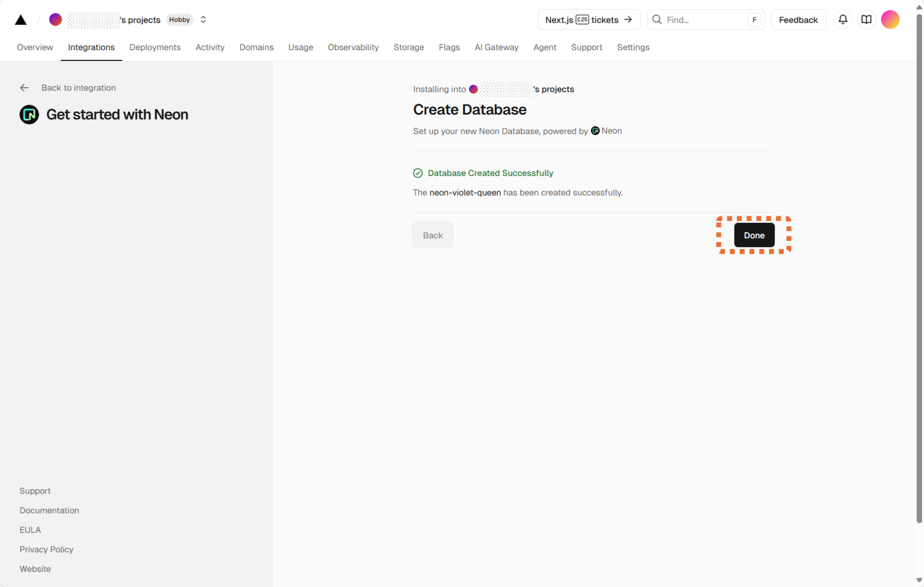Click the Neon logo beside heading
924x587 pixels.
(x=29, y=115)
